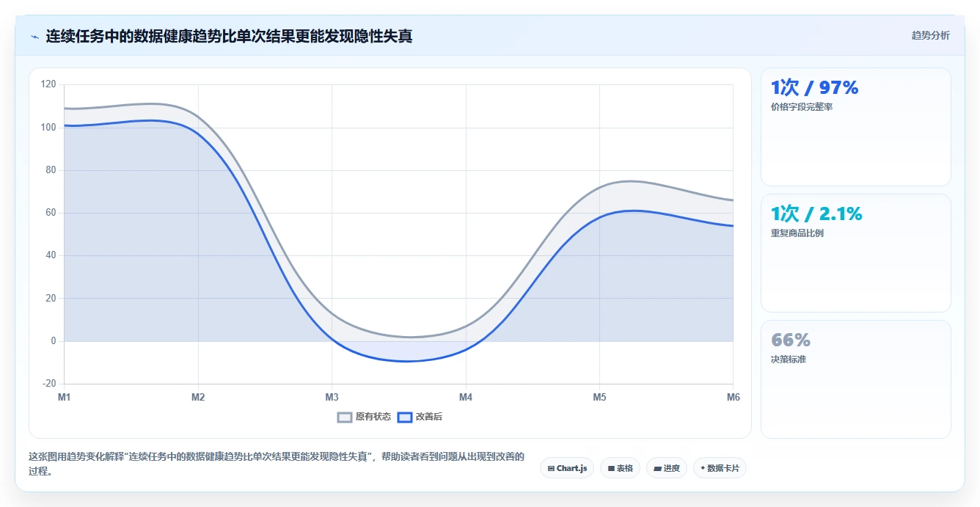Click the 66% value text

pyautogui.click(x=791, y=340)
